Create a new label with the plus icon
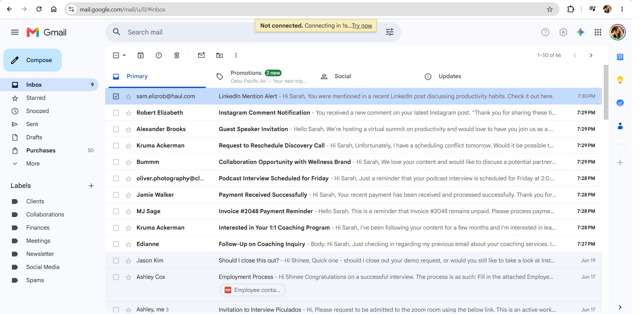The image size is (644, 314). click(x=91, y=186)
